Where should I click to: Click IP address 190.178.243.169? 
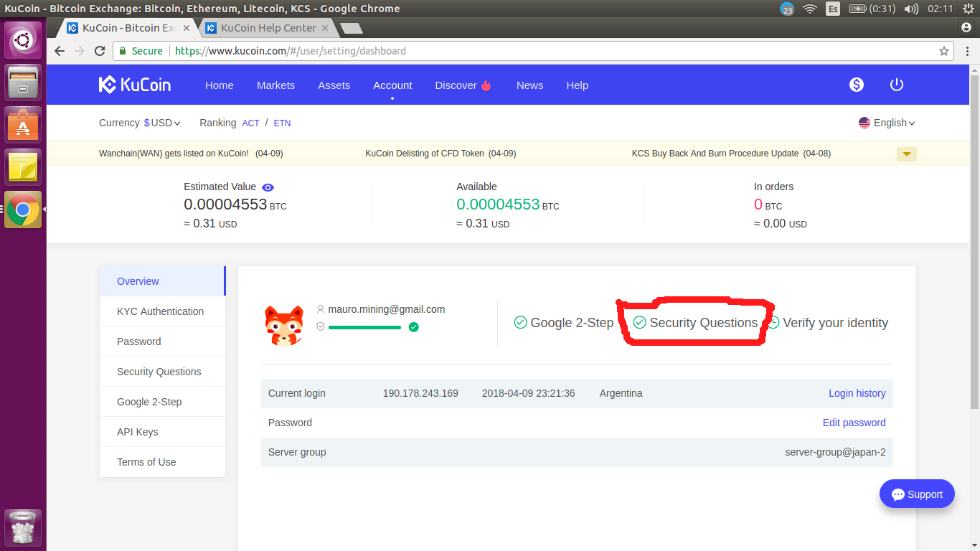tap(420, 393)
